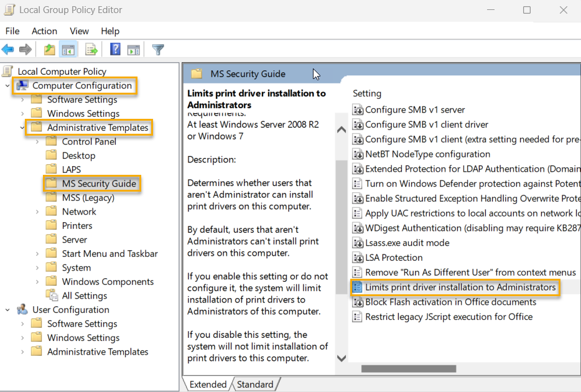Click the Export List icon
This screenshot has height=392, width=581.
91,50
